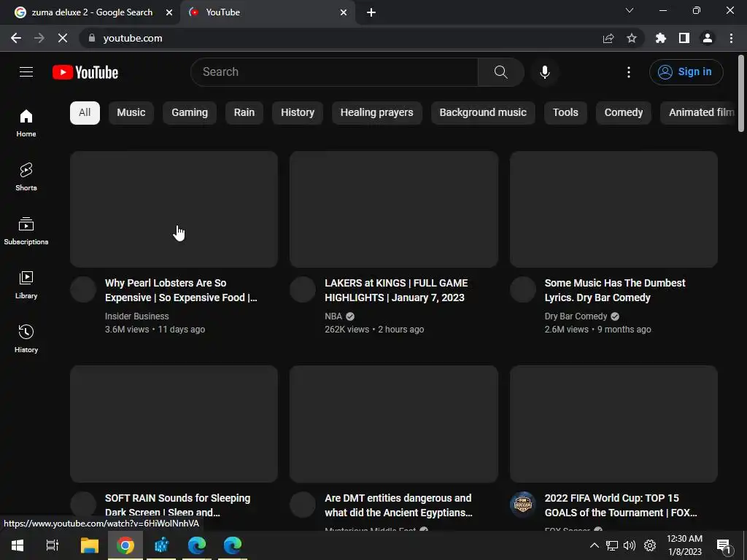Open Subscriptions in the sidebar

26,231
